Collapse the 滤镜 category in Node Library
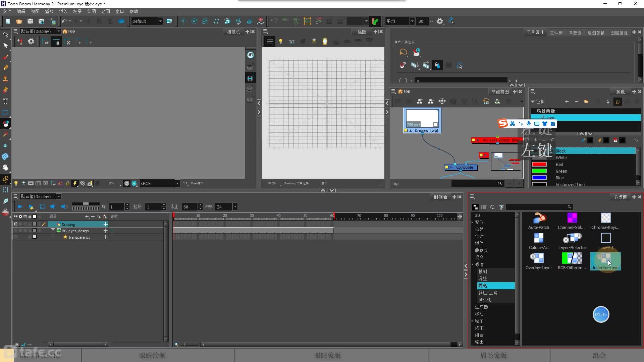 pyautogui.click(x=472, y=264)
